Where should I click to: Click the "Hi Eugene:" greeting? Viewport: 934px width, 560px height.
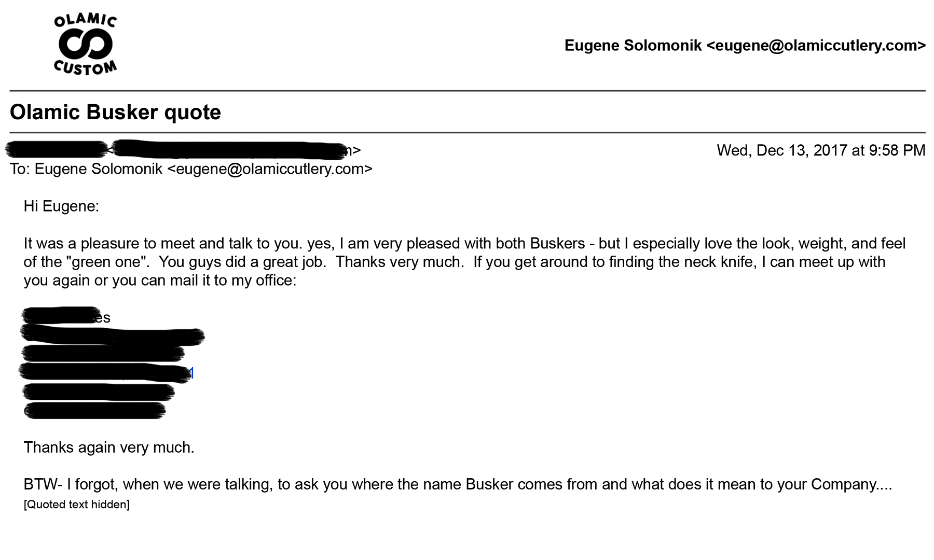[x=61, y=206]
